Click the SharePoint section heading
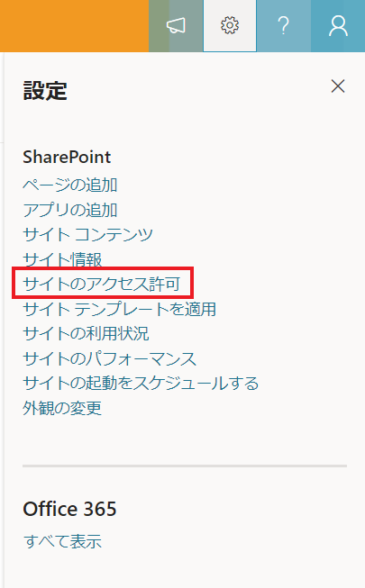Image resolution: width=365 pixels, height=588 pixels. 67,157
